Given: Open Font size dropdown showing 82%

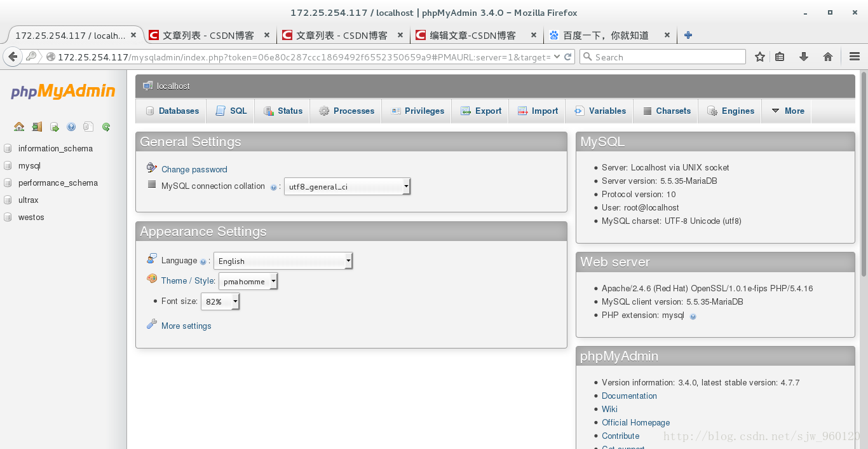Looking at the screenshot, I should coord(220,301).
